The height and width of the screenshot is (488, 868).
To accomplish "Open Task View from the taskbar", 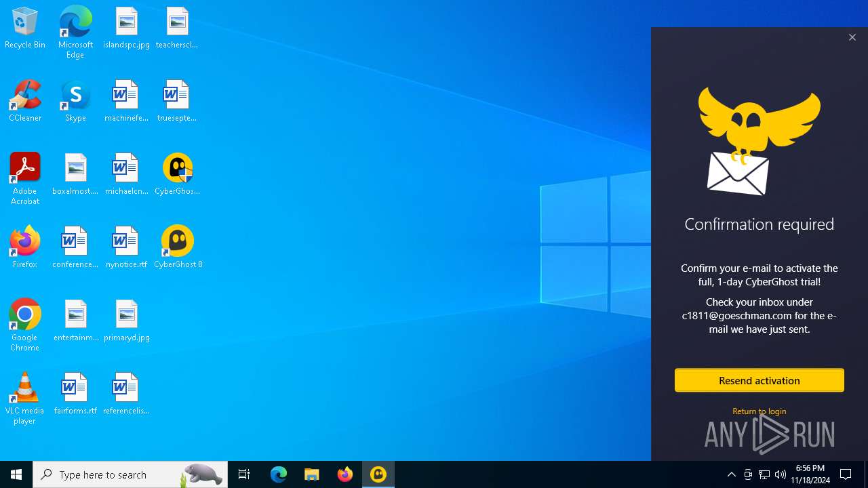I will tap(244, 474).
